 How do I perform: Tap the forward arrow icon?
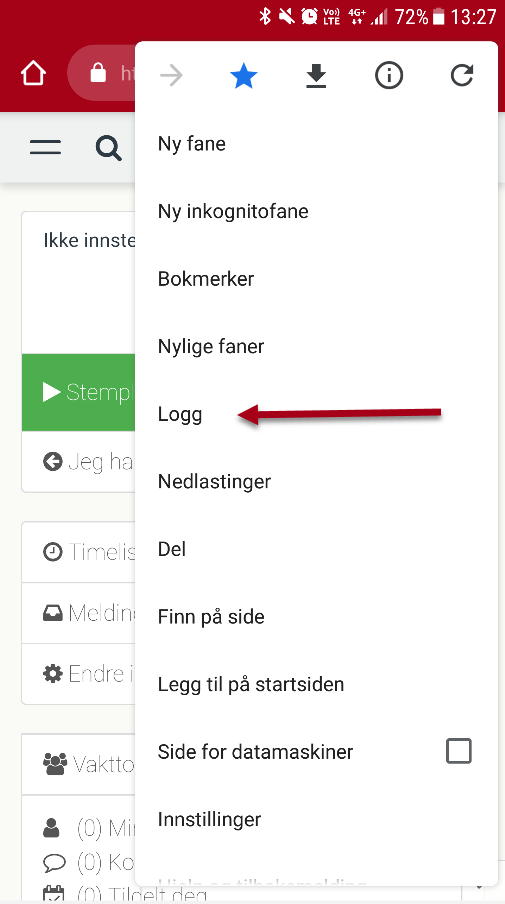tap(171, 76)
